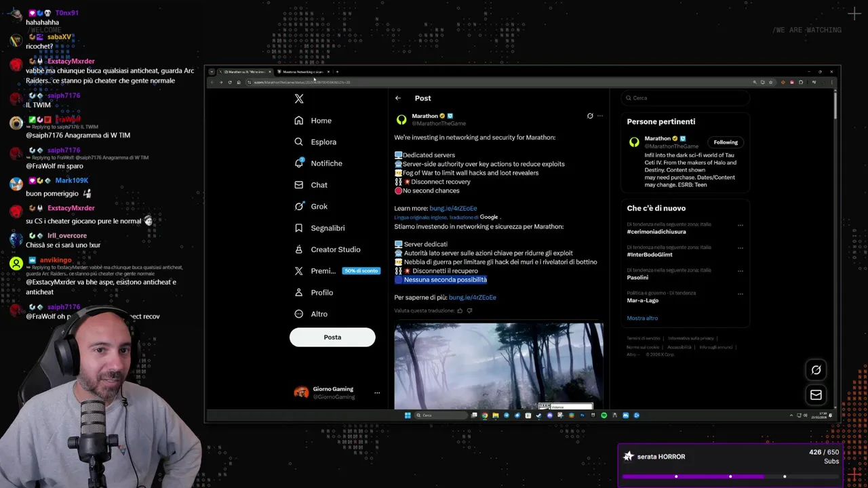Image resolution: width=868 pixels, height=488 pixels.
Task: Click the floating Grok button
Action: pos(816,370)
